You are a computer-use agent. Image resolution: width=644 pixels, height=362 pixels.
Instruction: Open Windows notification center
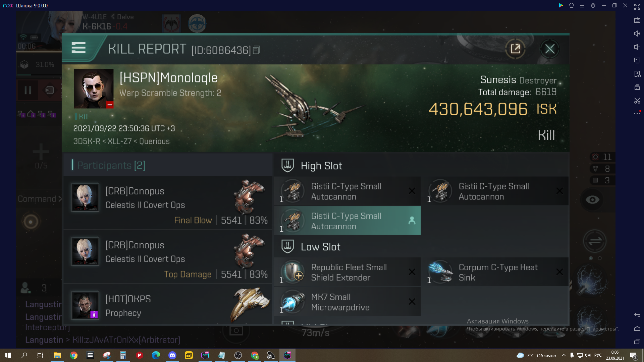[x=633, y=356]
